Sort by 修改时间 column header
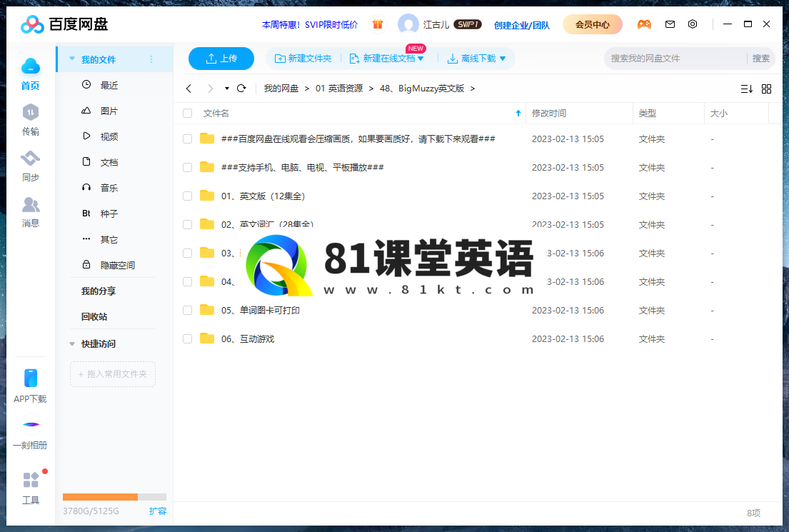This screenshot has height=532, width=789. point(549,114)
